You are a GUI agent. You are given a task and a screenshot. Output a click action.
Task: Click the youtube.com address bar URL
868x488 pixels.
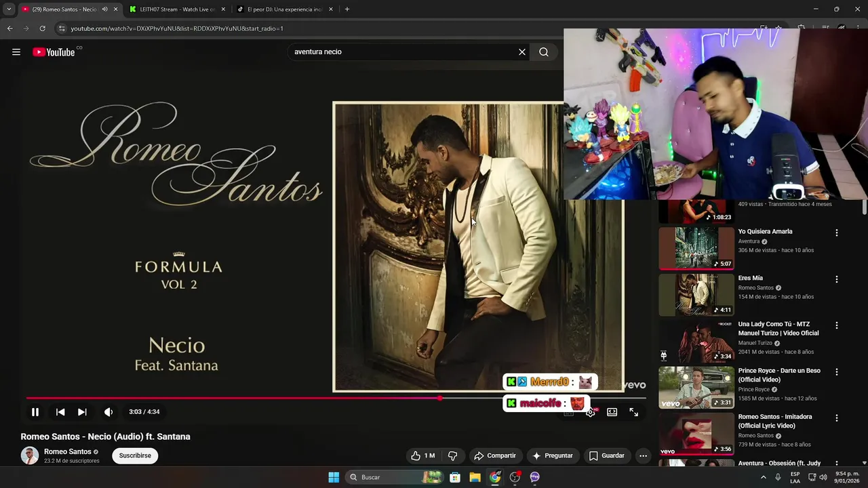(x=177, y=28)
